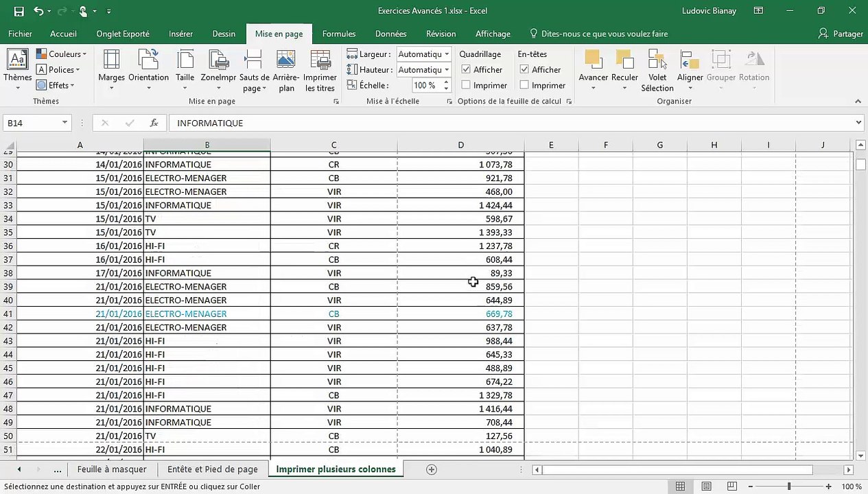Enable Quadrillage Imprimer checkbox
The image size is (868, 494).
[466, 85]
